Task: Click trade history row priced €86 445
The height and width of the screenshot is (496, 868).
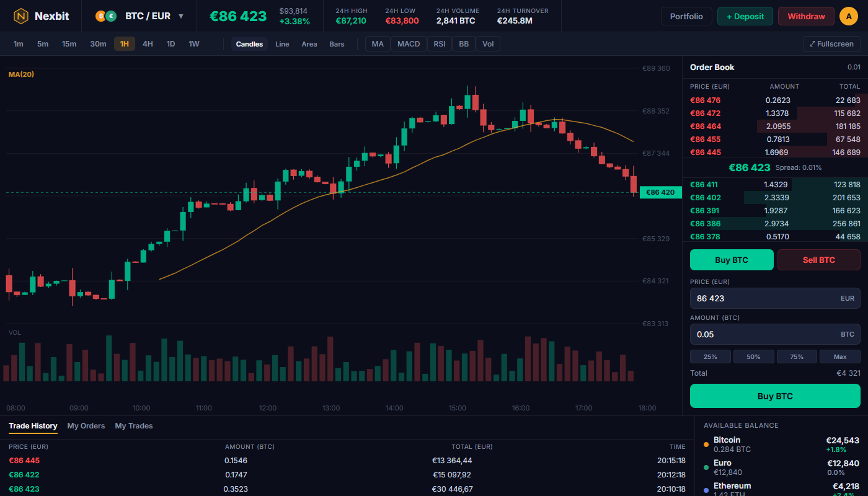Action: click(x=347, y=461)
